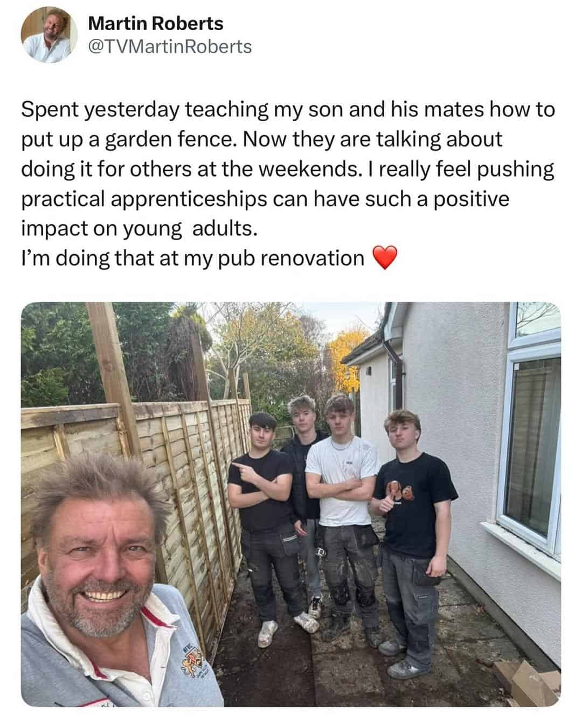Open the @TVMartinRoberts handle
This screenshot has height=728, width=582.
point(169,47)
